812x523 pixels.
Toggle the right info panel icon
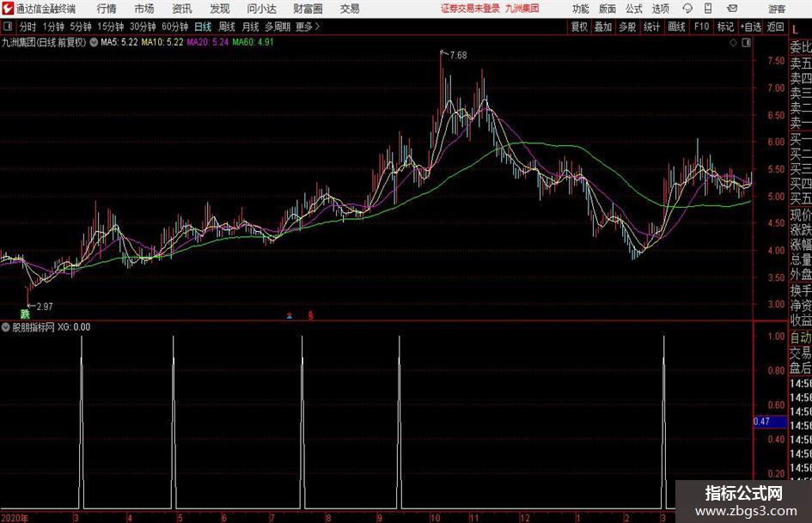pos(746,43)
